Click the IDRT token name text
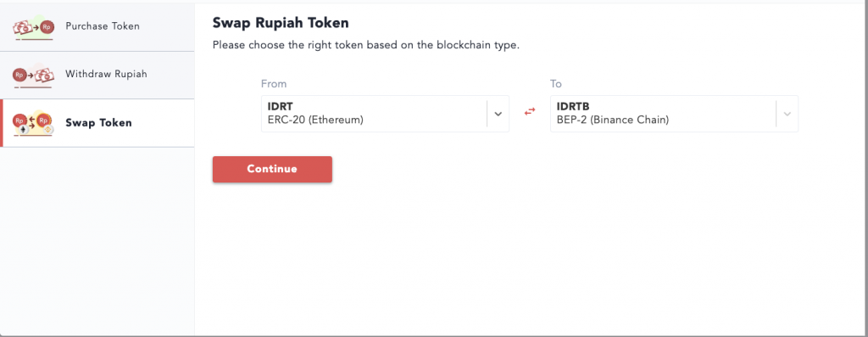The image size is (868, 337). tap(280, 108)
